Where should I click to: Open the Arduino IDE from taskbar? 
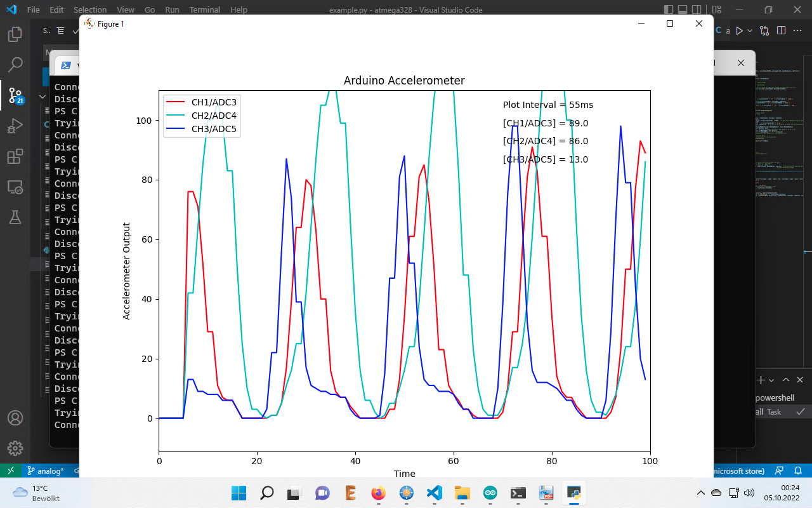click(490, 493)
